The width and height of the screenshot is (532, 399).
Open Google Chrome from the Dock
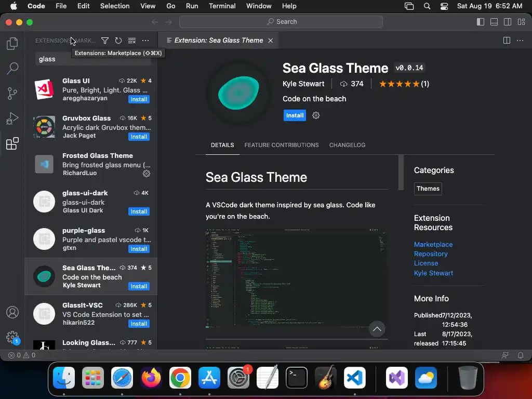[180, 378]
